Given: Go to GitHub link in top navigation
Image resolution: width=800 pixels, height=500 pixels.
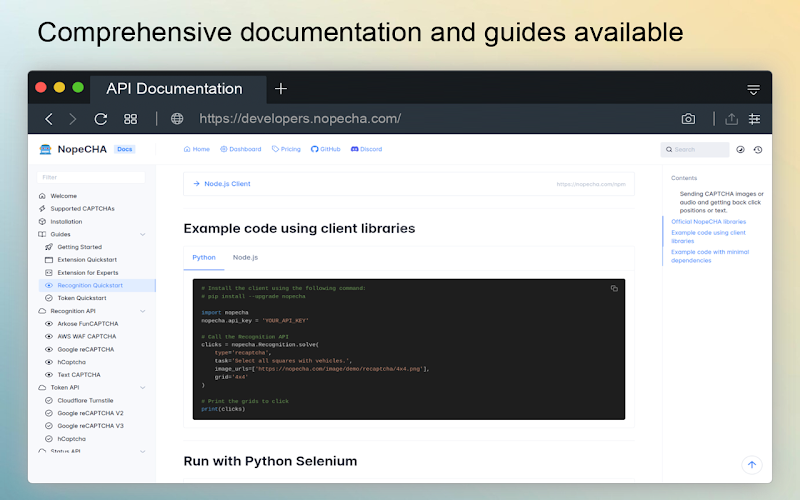Looking at the screenshot, I should 326,149.
